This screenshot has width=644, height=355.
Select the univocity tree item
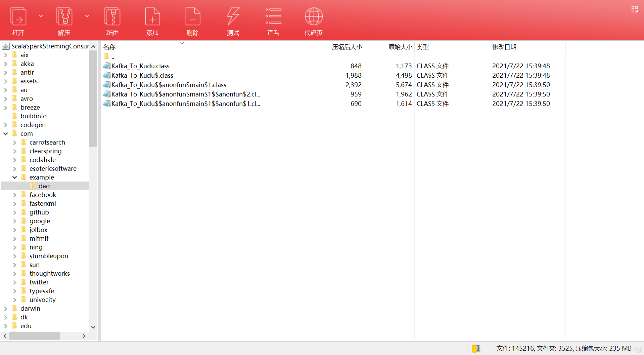(x=43, y=300)
